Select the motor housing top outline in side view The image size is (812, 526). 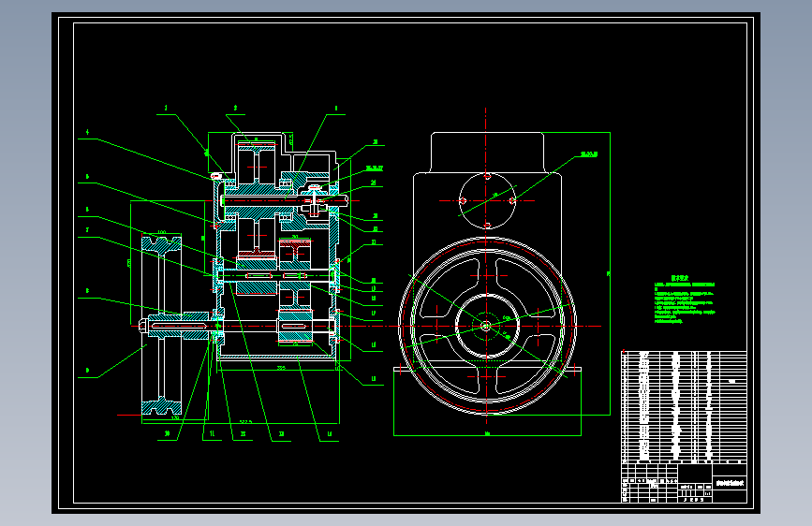[x=487, y=153]
